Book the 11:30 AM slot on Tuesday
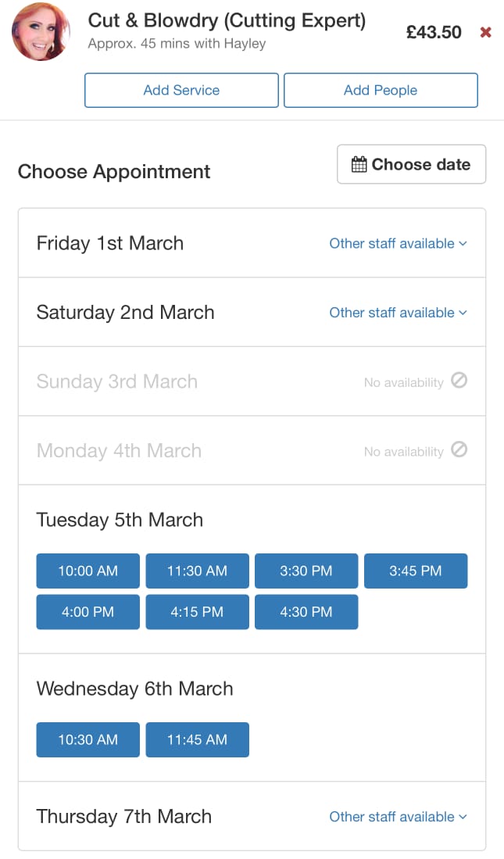The width and height of the screenshot is (504, 859). (197, 571)
